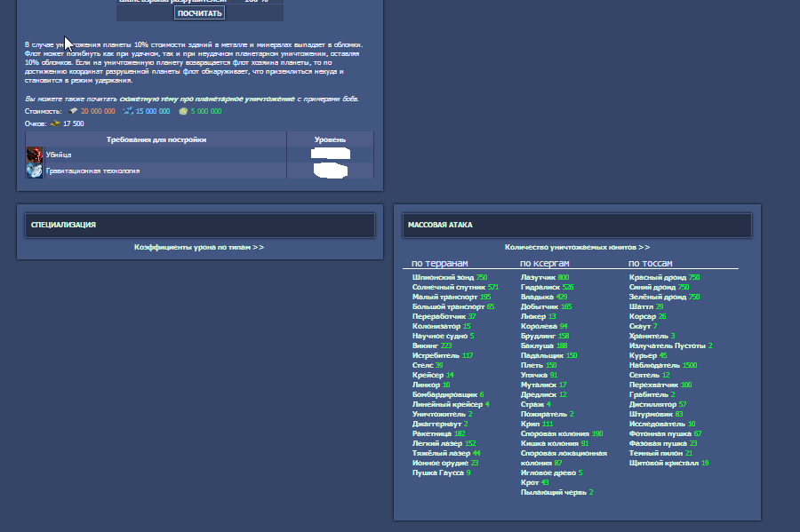800x532 pixels.
Task: Click Дистиллятор 57 entry
Action: pyautogui.click(x=658, y=404)
